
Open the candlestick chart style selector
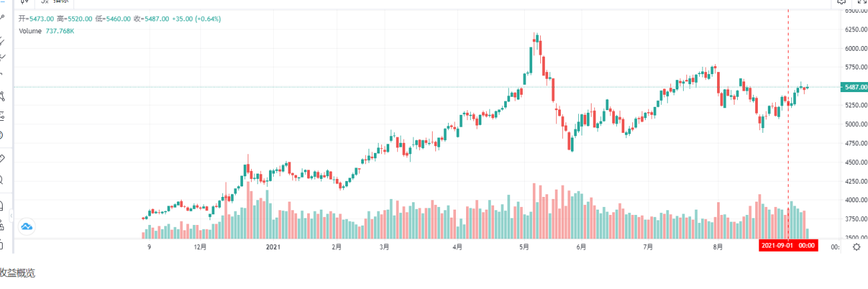pos(25,2)
